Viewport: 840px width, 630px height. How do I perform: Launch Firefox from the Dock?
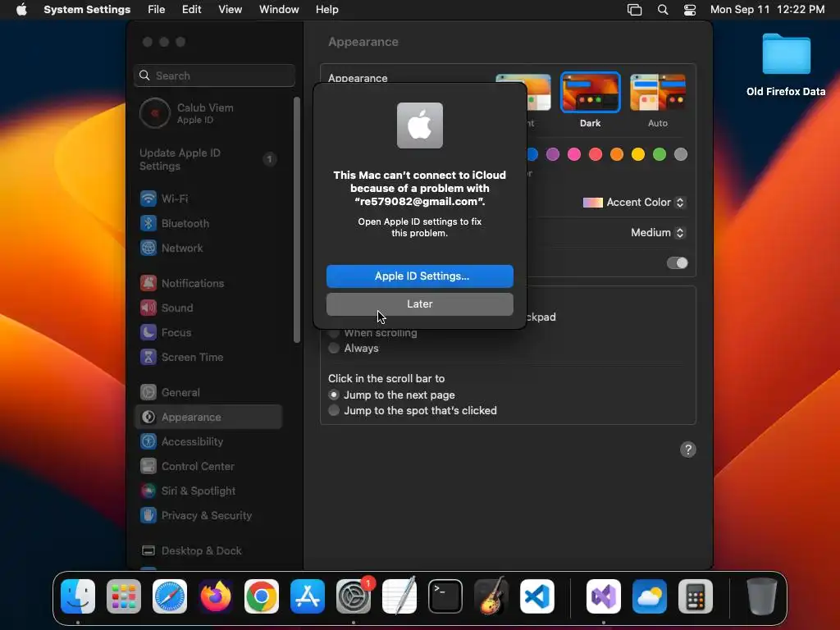coord(216,596)
